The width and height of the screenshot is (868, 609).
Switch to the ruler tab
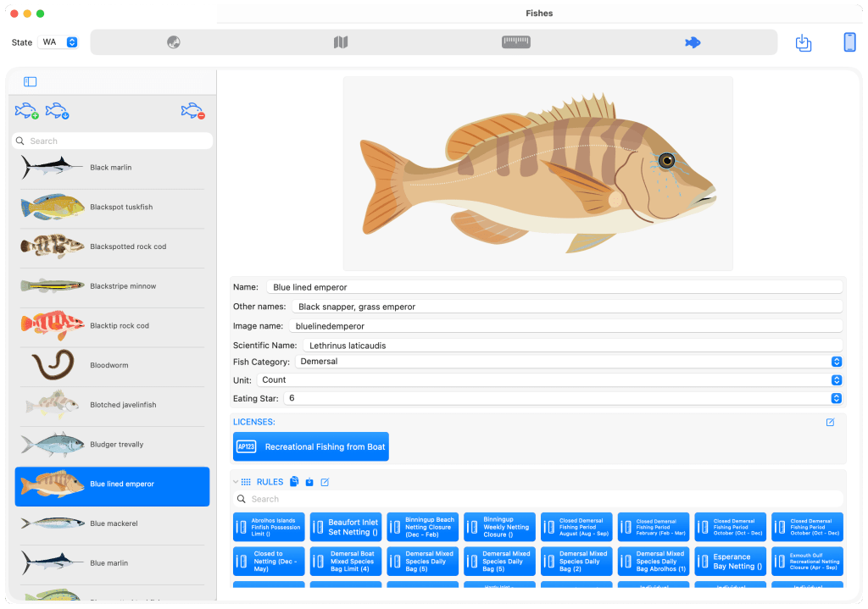pyautogui.click(x=515, y=42)
